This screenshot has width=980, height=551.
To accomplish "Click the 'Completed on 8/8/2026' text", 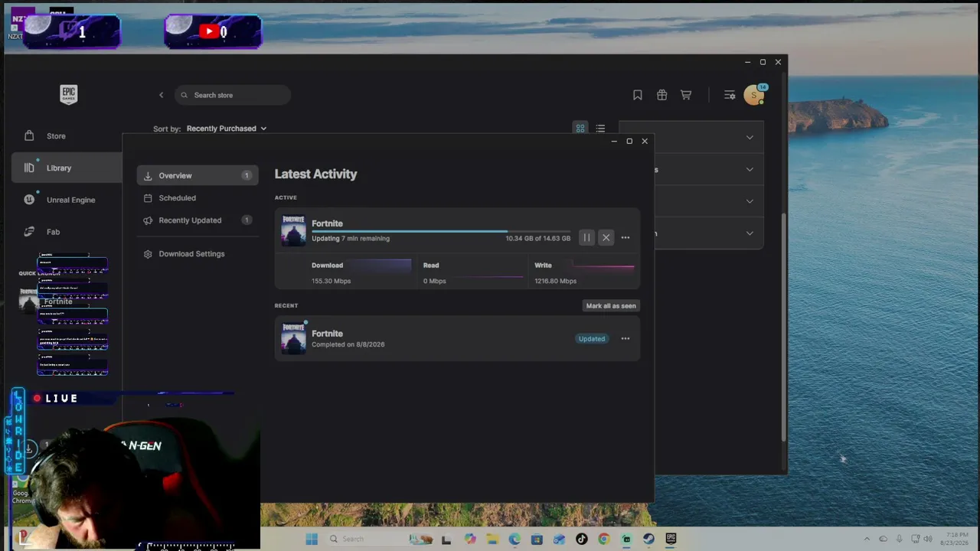I will coord(348,344).
